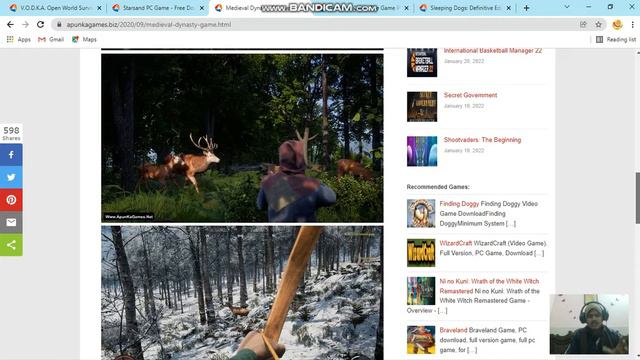Open the green share-more icon
This screenshot has width=640, height=360.
(x=11, y=244)
